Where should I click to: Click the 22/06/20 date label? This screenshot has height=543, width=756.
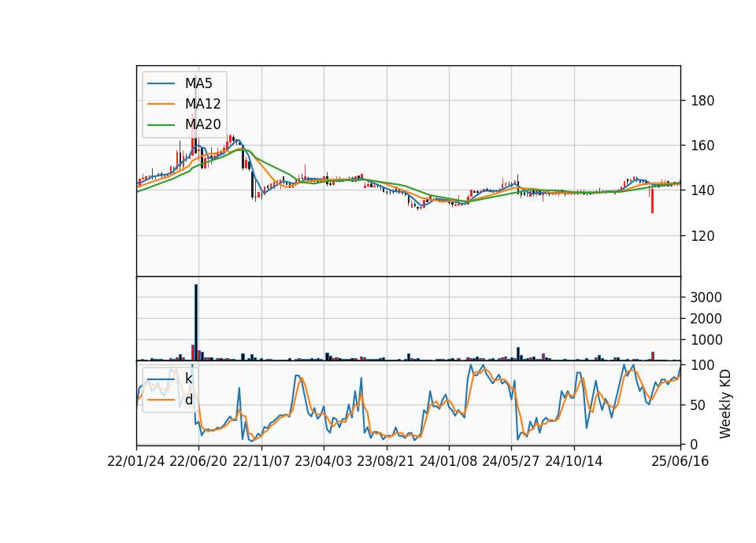198,461
